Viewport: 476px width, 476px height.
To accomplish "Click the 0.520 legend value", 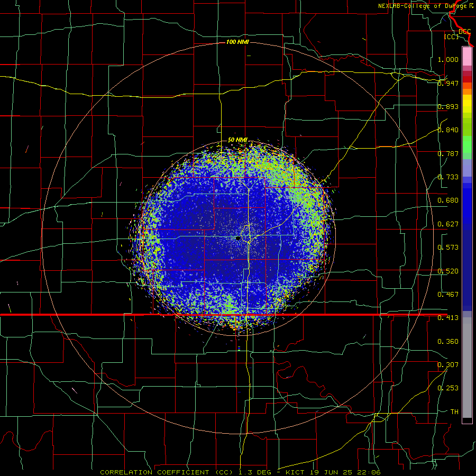I will (x=448, y=271).
